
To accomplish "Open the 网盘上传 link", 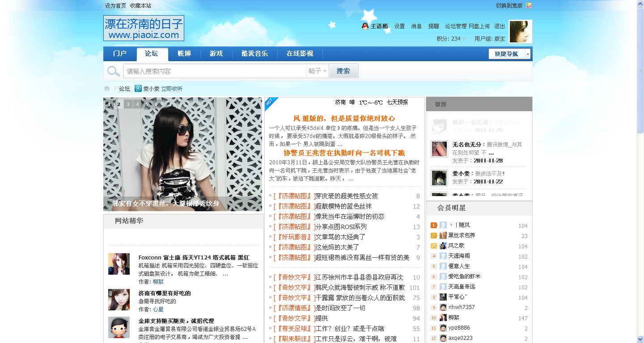I will tap(479, 26).
